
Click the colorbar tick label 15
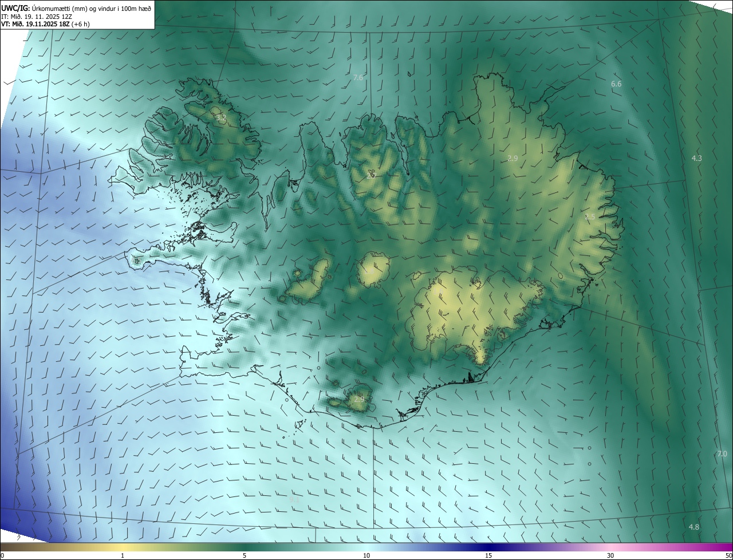(x=488, y=555)
